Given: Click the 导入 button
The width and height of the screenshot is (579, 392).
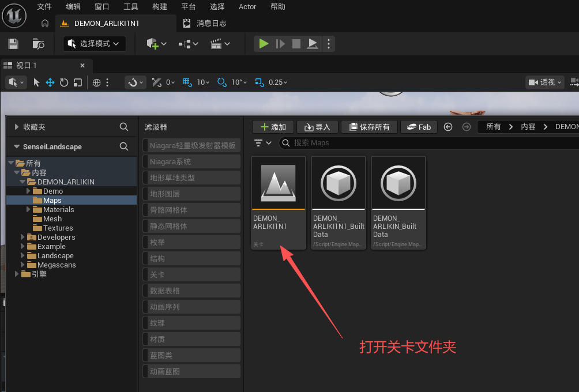Looking at the screenshot, I should click(317, 127).
